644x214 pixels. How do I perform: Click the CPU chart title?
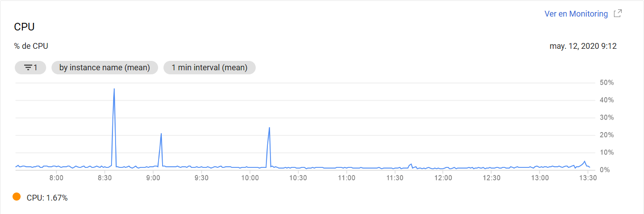25,27
